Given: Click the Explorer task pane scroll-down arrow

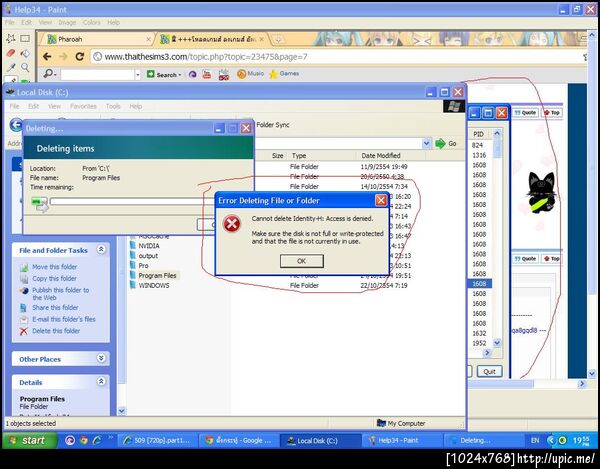Looking at the screenshot, I should click(x=122, y=411).
